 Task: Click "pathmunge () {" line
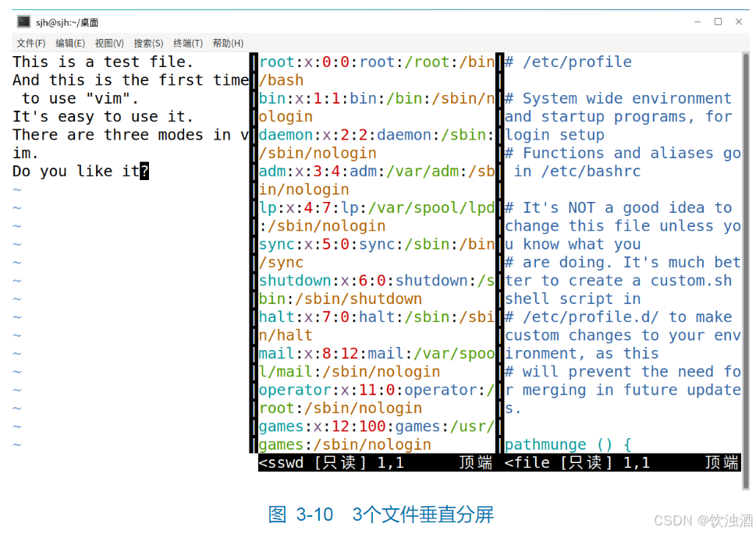click(x=568, y=444)
